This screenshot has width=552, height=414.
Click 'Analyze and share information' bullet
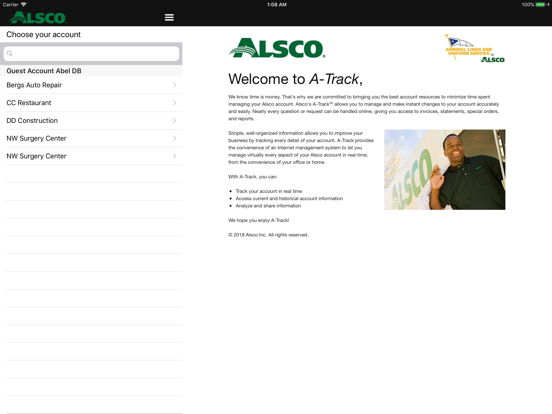[x=268, y=206]
